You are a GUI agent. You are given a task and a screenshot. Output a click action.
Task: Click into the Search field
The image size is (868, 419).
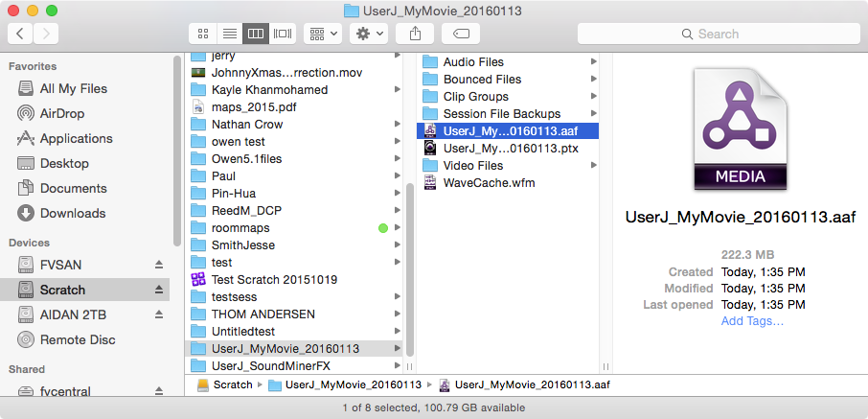pyautogui.click(x=719, y=34)
